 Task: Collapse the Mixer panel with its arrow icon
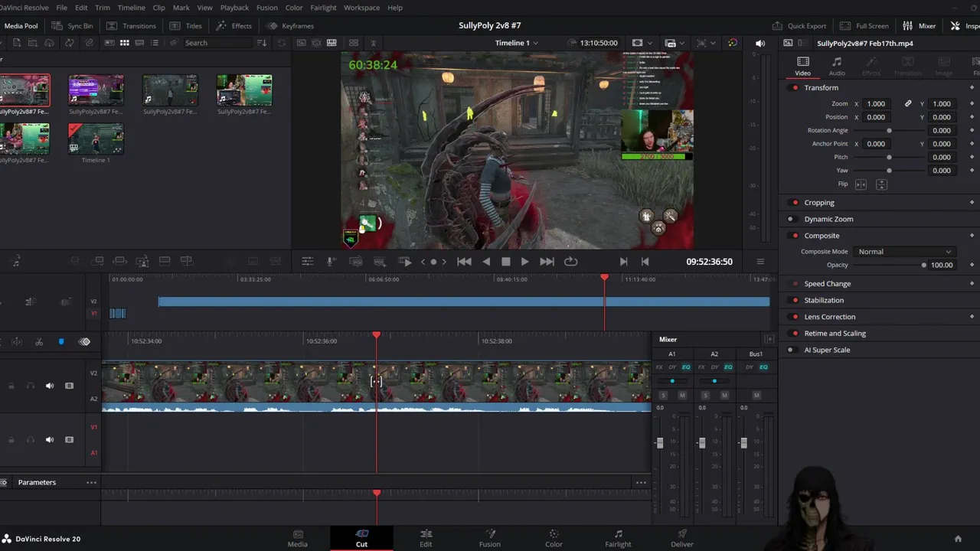[769, 340]
